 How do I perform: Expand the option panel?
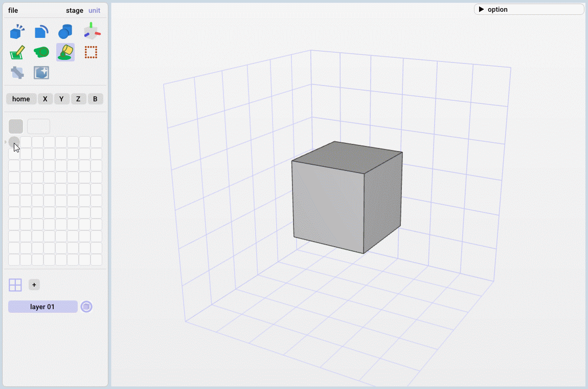(529, 9)
